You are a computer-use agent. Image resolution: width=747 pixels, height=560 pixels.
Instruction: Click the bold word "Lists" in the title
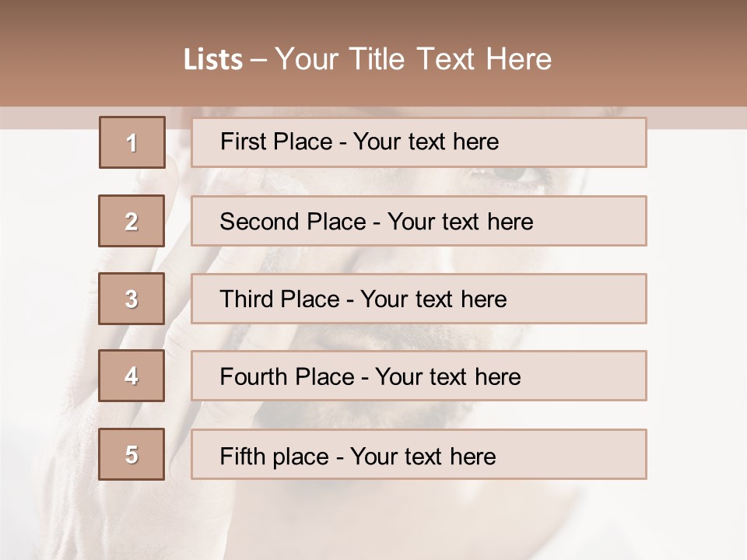tap(212, 60)
